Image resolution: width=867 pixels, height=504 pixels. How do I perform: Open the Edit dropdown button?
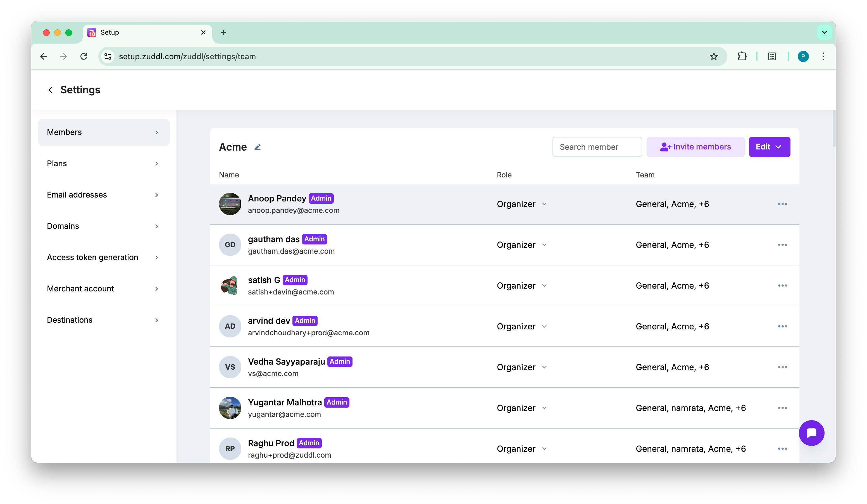click(769, 147)
